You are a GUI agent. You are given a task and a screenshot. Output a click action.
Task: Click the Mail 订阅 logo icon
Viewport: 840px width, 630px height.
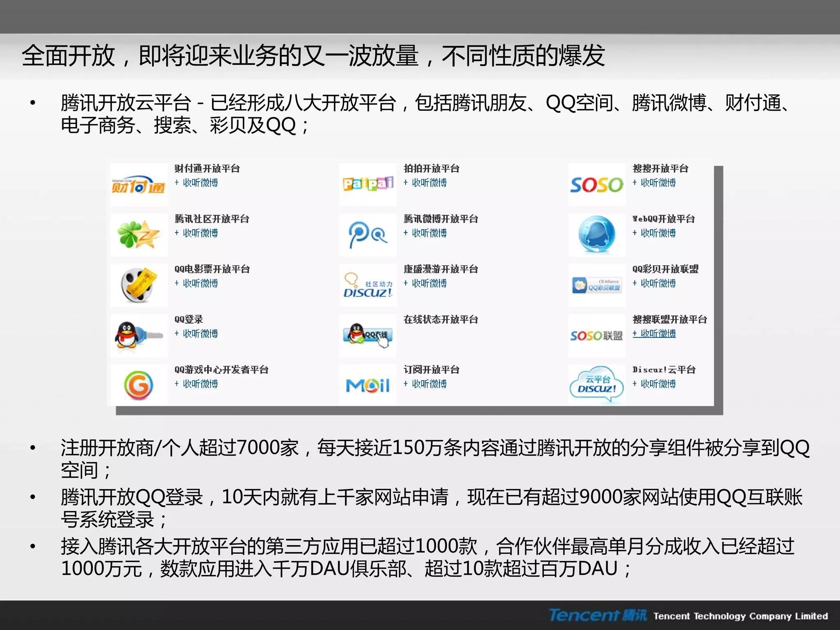tap(368, 385)
